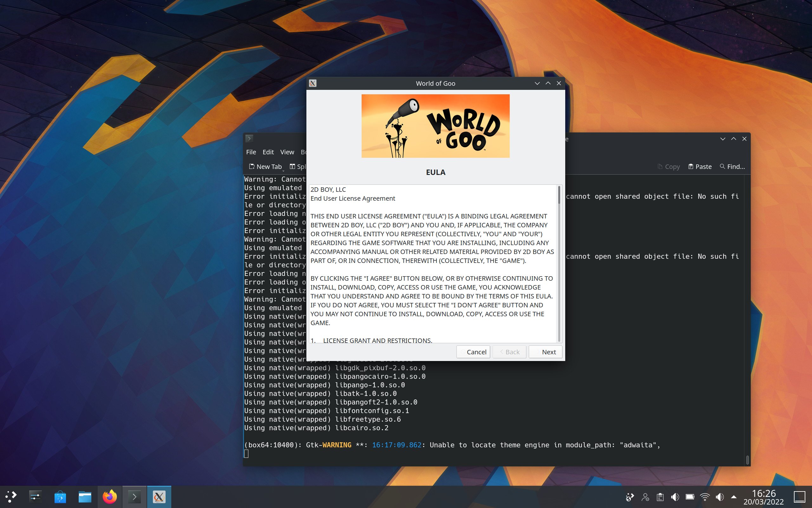Switch to Firefox in the taskbar
This screenshot has width=812, height=508.
[x=110, y=497]
